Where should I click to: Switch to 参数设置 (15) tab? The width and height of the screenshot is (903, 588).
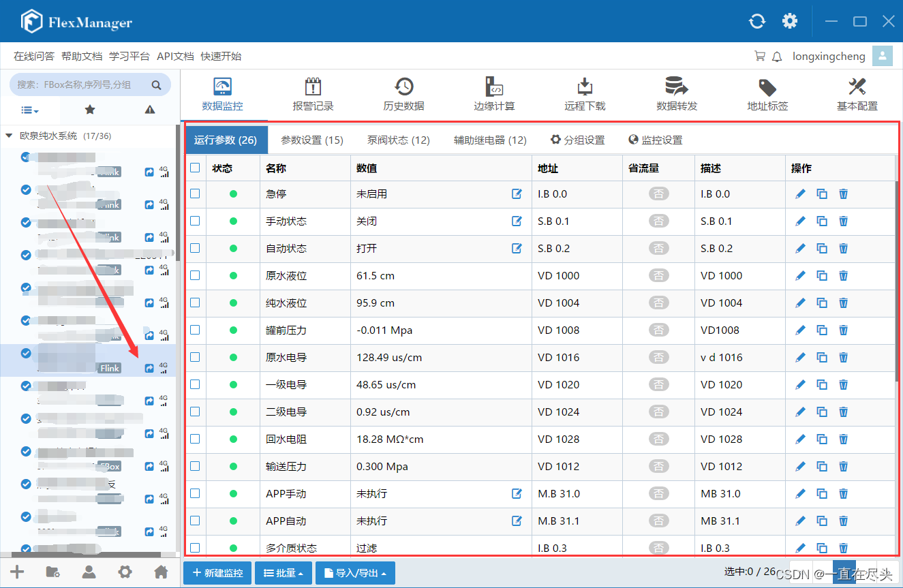(x=312, y=140)
